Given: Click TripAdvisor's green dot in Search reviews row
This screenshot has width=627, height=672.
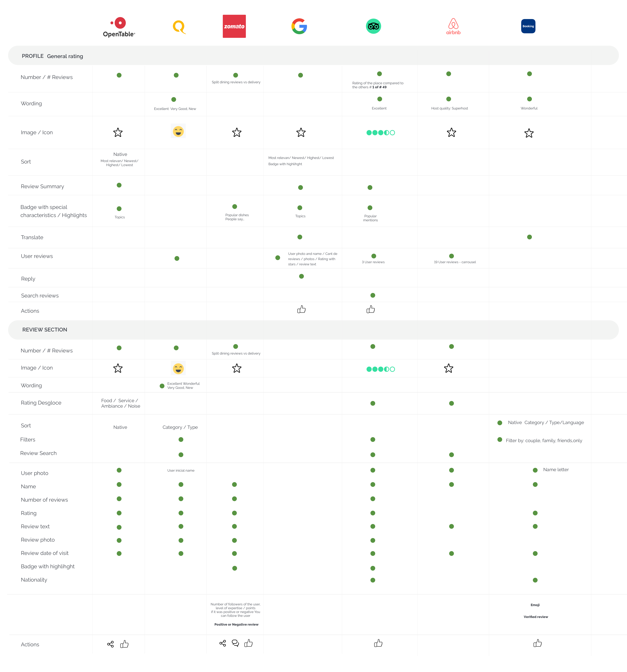Looking at the screenshot, I should tap(373, 295).
